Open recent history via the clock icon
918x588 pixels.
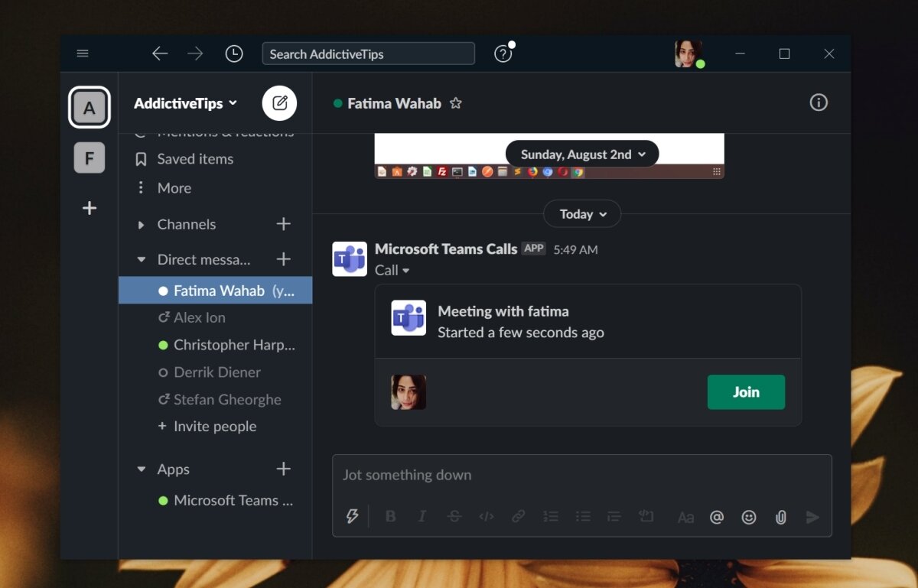tap(234, 54)
